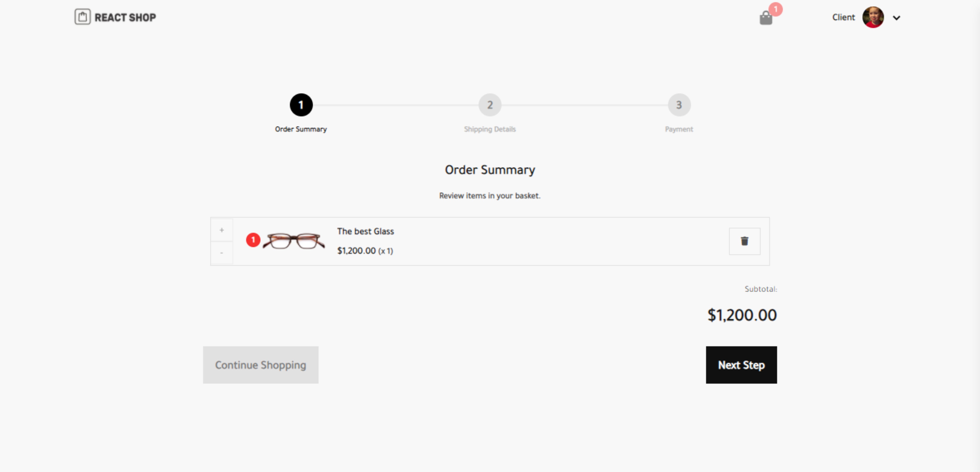Click the REACT SHOP brand text

click(125, 18)
